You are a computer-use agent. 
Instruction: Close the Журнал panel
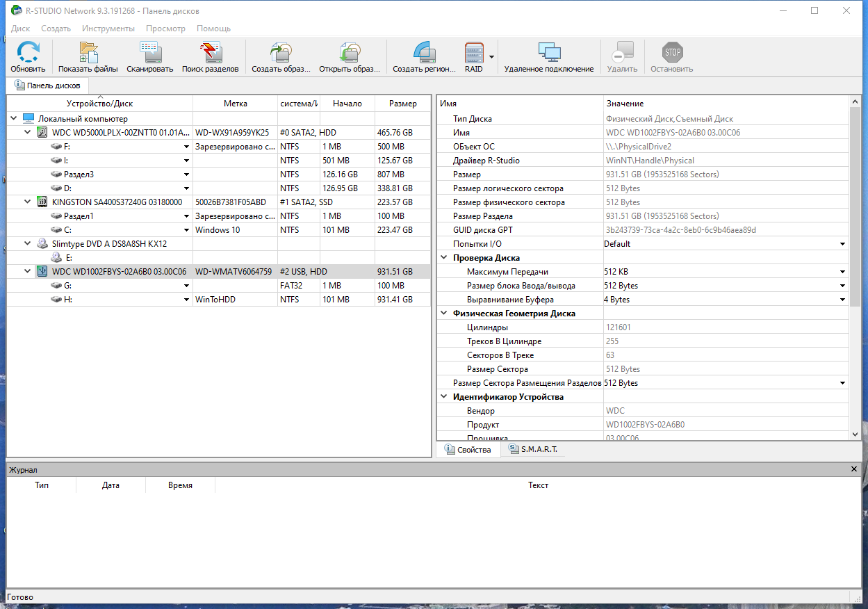pyautogui.click(x=853, y=469)
